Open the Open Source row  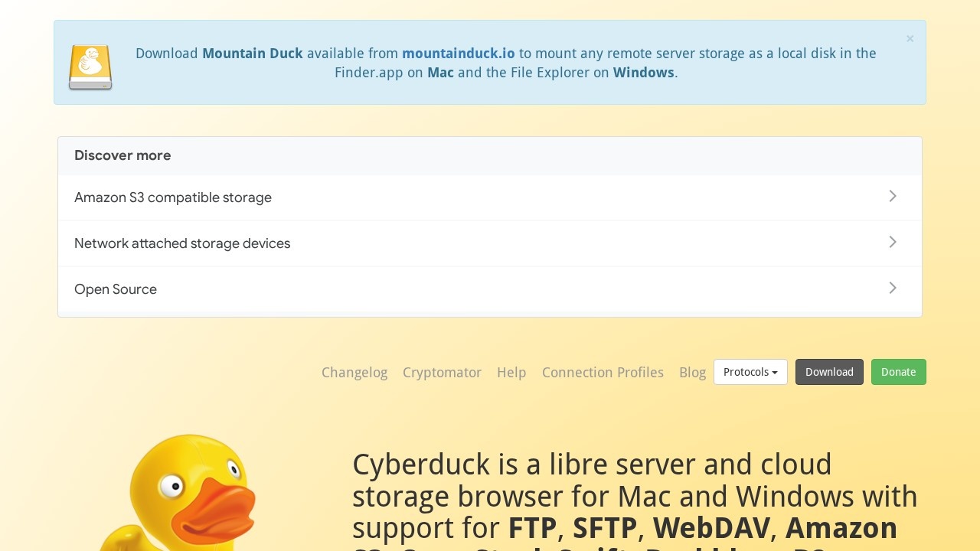coord(490,289)
